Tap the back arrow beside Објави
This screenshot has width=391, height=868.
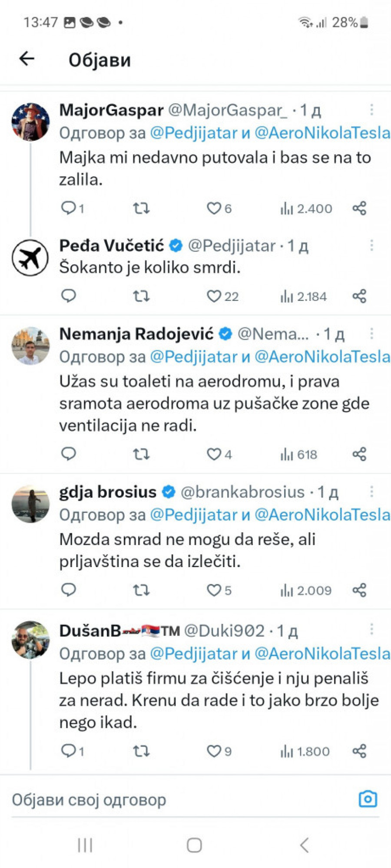[27, 58]
